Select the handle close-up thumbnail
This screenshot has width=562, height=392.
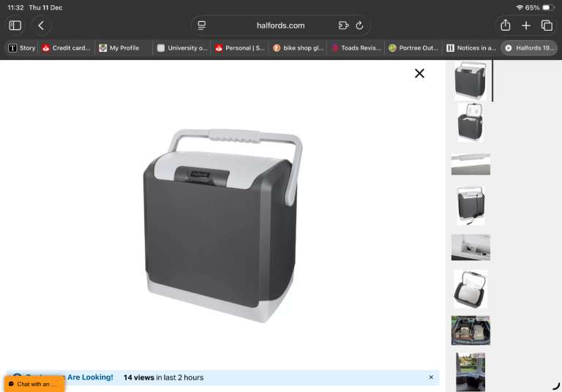471,164
